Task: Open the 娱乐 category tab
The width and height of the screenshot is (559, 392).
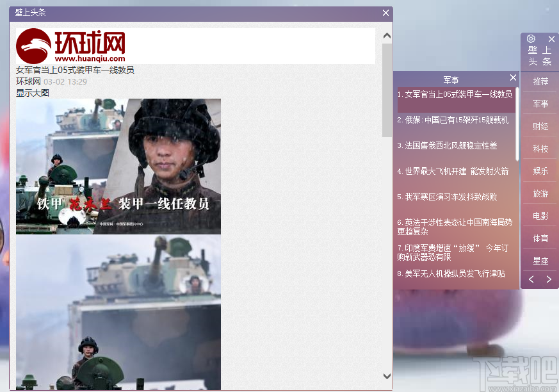Action: (x=540, y=171)
